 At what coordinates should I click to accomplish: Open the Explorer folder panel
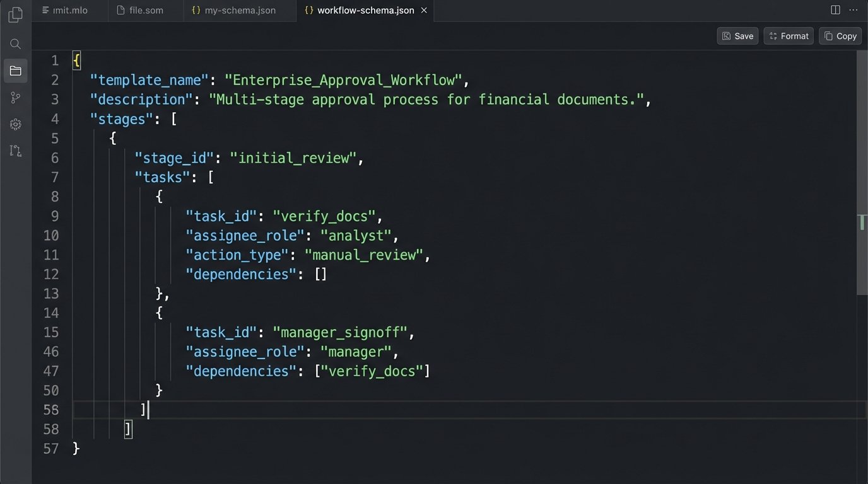click(x=15, y=71)
